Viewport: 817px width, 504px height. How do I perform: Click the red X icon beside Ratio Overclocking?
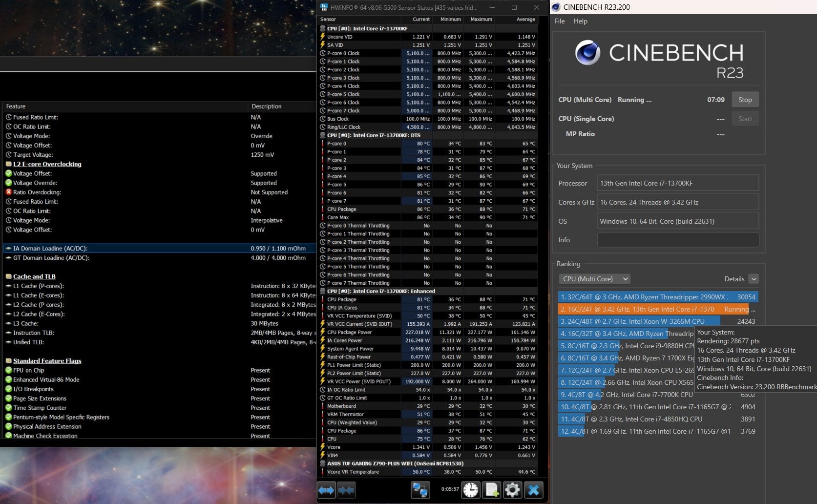click(8, 192)
